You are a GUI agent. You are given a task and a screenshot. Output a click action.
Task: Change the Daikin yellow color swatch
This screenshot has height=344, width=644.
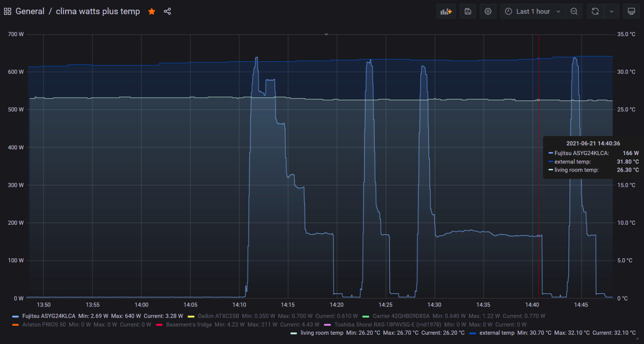191,316
